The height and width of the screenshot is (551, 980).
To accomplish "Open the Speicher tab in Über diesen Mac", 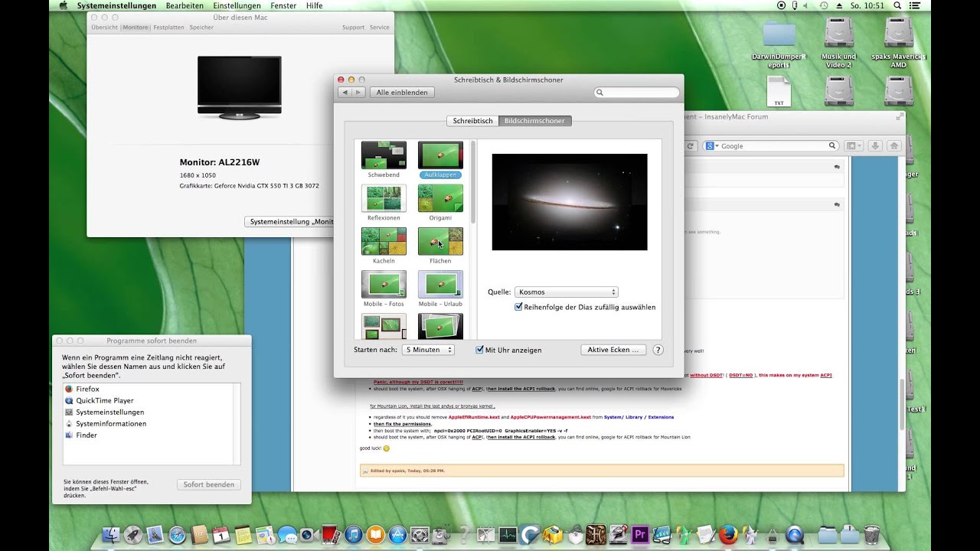I will point(201,28).
